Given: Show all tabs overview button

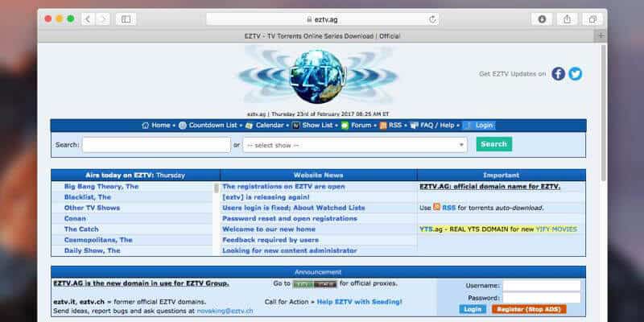Looking at the screenshot, I should [x=592, y=19].
